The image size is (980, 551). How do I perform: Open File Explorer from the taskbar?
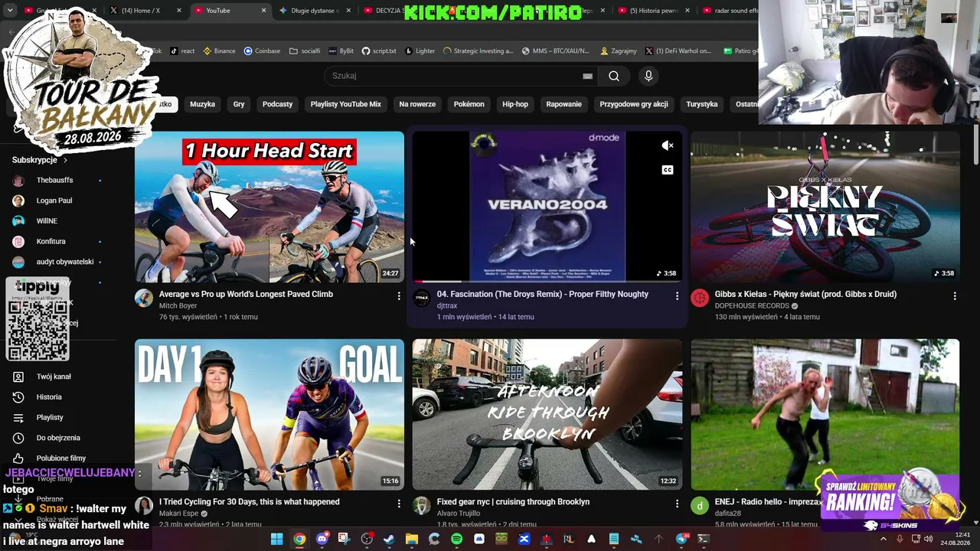tap(412, 539)
